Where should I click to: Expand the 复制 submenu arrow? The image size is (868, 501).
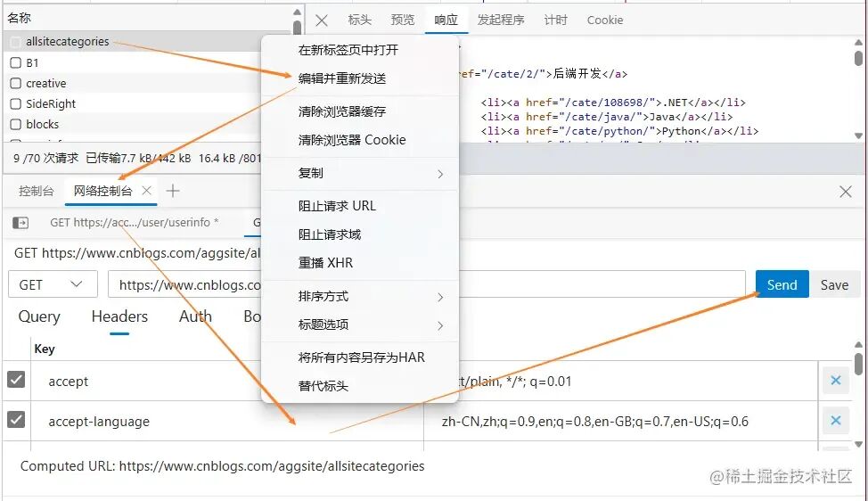pyautogui.click(x=440, y=174)
